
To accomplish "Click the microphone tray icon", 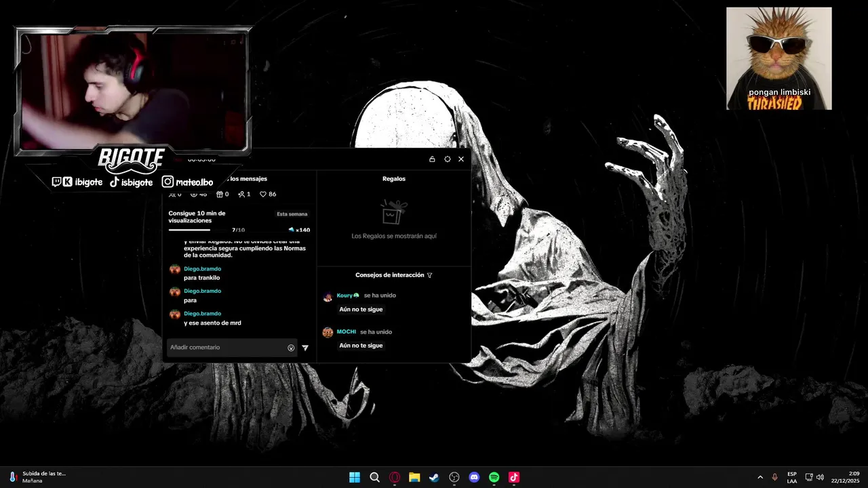I will coord(775,477).
